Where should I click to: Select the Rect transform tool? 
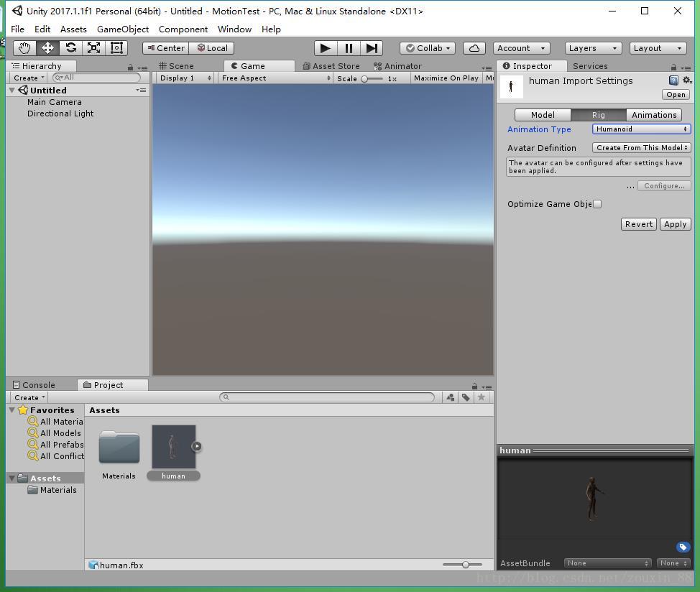[116, 47]
